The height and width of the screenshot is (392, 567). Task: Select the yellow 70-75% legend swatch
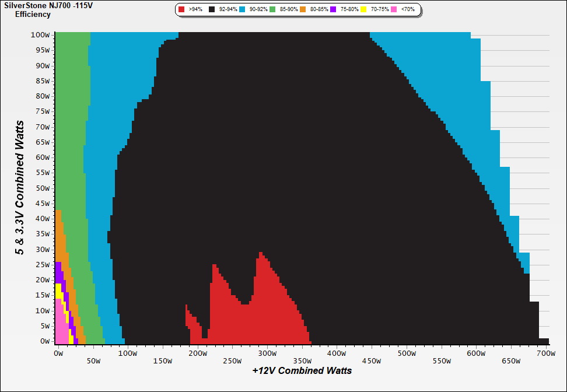(363, 10)
